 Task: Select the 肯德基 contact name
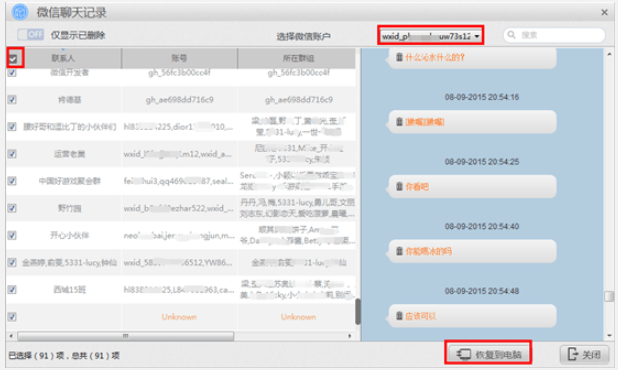(70, 100)
